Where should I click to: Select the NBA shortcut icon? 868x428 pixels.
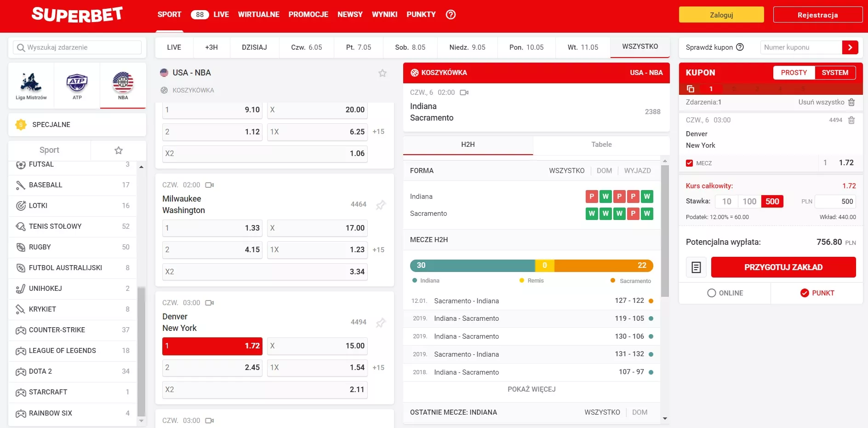pyautogui.click(x=123, y=86)
